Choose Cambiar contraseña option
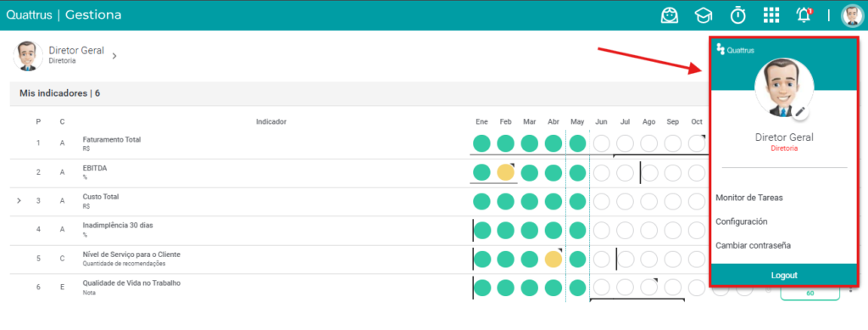Image resolution: width=868 pixels, height=330 pixels. click(753, 245)
